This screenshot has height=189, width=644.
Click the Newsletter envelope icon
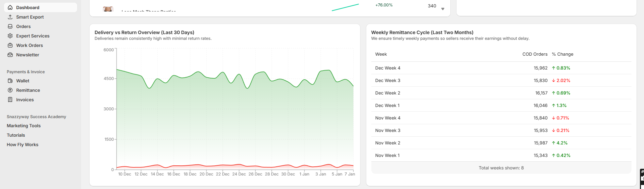click(x=10, y=55)
